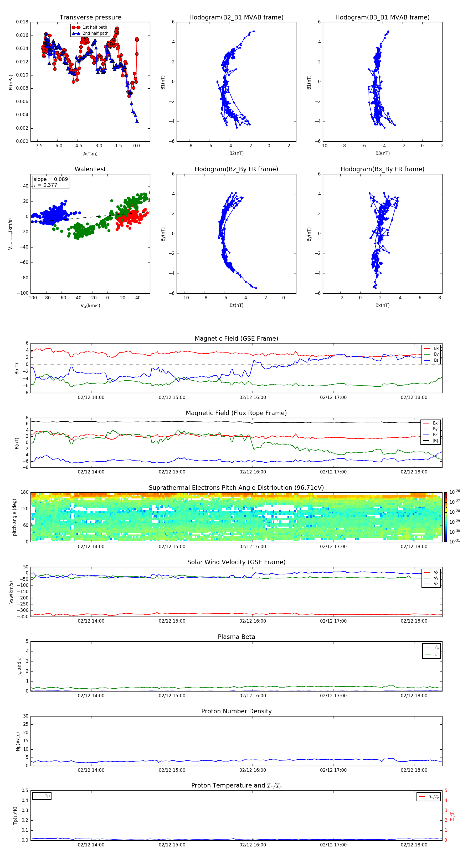Click the "Pt(nPa)" y-axis label

coord(11,82)
